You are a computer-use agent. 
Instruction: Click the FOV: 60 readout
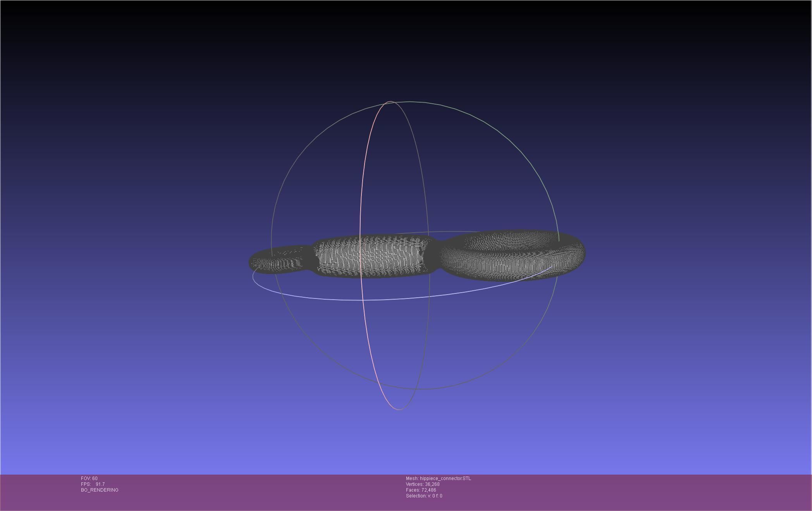coord(89,478)
